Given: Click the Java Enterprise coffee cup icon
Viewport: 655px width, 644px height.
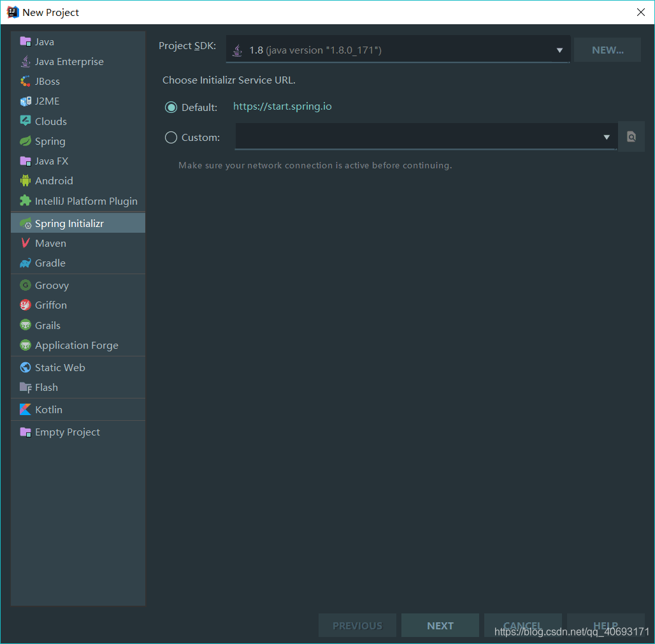Looking at the screenshot, I should click(x=25, y=61).
